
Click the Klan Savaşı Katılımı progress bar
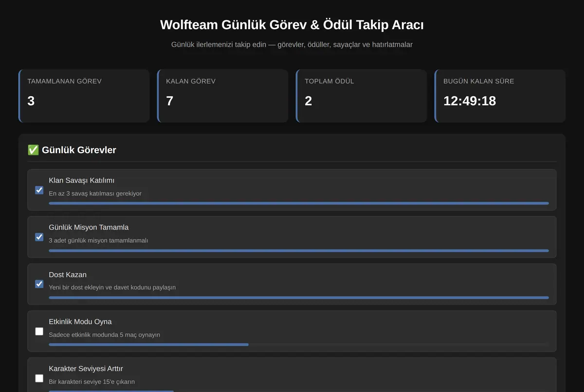coord(299,203)
